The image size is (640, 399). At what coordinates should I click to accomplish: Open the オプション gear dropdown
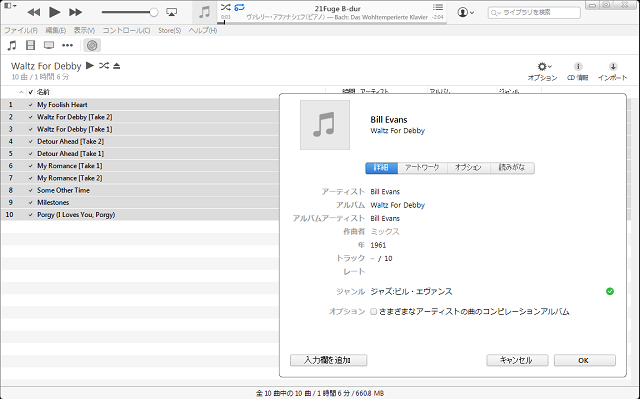(x=542, y=71)
